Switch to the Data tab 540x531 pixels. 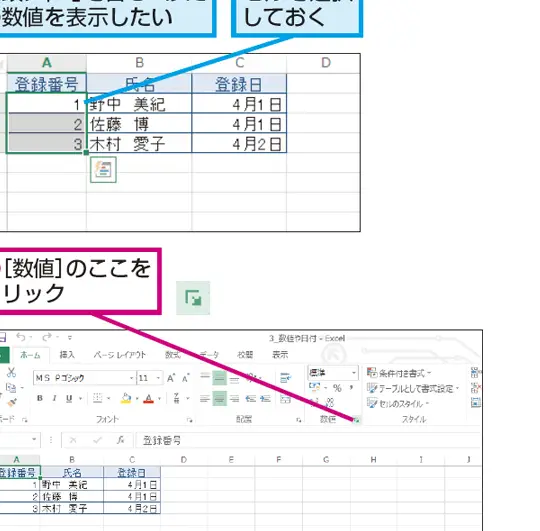point(209,355)
